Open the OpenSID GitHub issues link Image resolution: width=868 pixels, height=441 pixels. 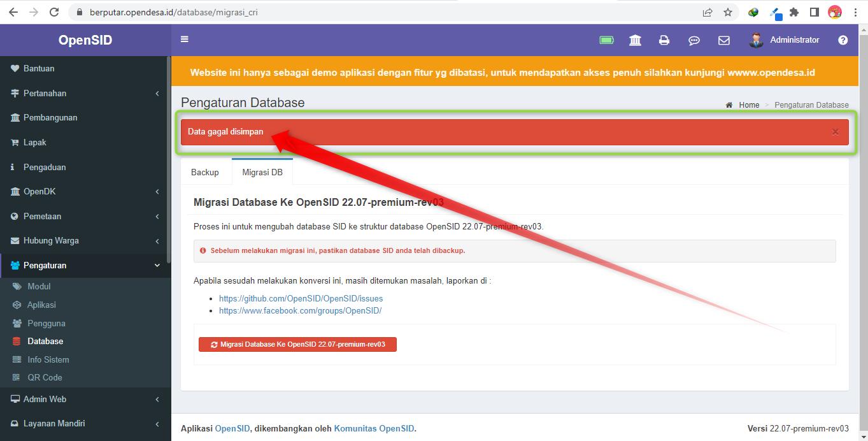[x=300, y=298]
